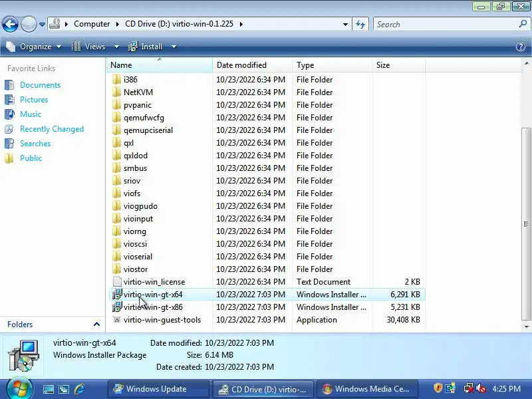Viewport: 532px width, 399px height.
Task: Expand the Install dropdown arrow
Action: [174, 47]
